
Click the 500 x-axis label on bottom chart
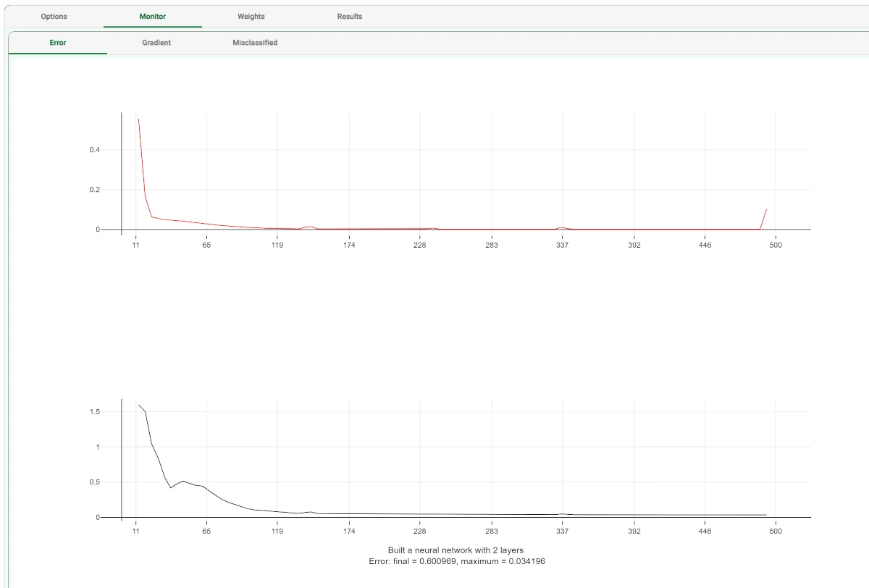[776, 532]
